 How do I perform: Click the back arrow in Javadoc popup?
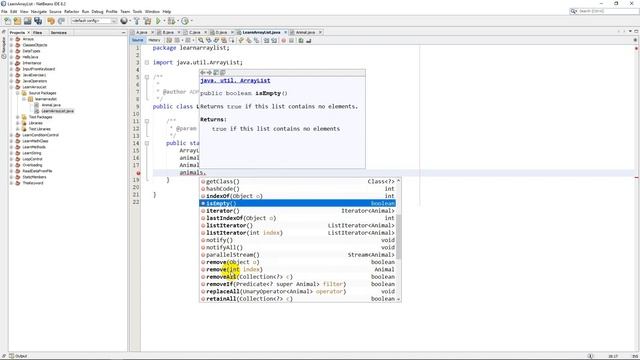pos(203,73)
